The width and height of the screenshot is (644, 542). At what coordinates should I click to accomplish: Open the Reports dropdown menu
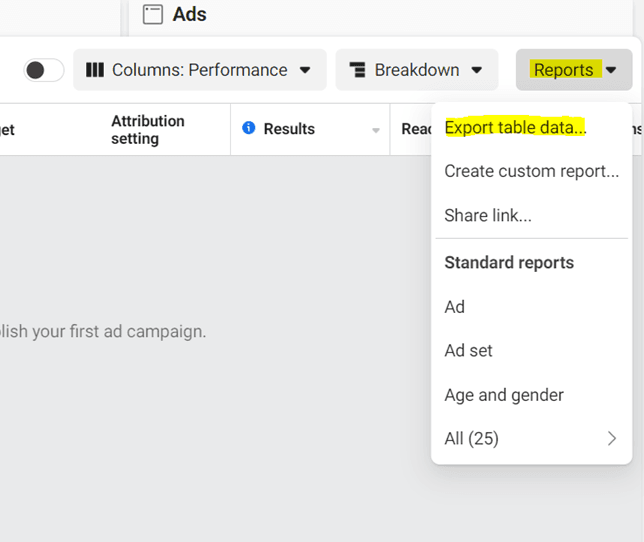coord(574,70)
